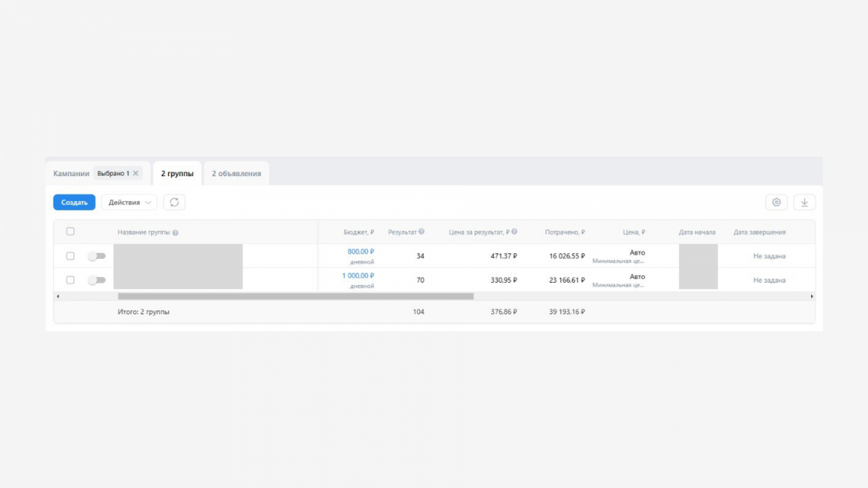The width and height of the screenshot is (868, 488).
Task: Show help for 'Название группы' column
Action: [x=175, y=233]
